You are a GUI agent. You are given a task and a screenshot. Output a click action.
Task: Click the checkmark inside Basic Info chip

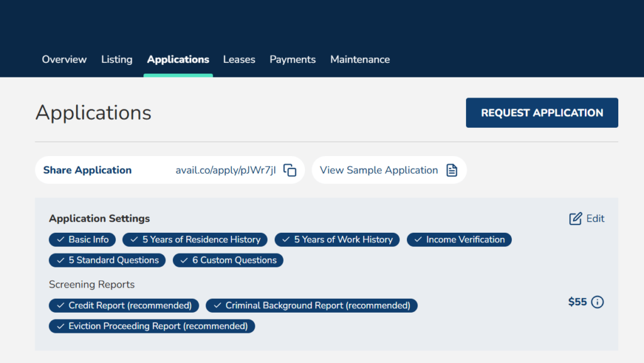pos(59,239)
